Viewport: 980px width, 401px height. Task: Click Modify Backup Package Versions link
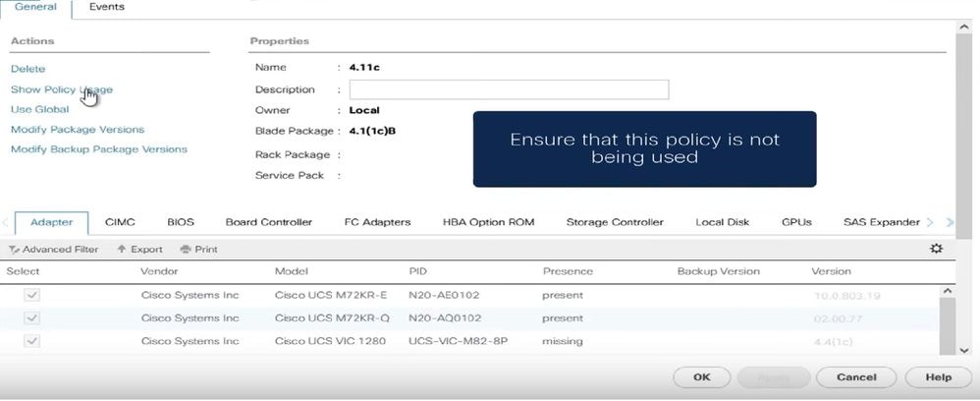tap(99, 149)
